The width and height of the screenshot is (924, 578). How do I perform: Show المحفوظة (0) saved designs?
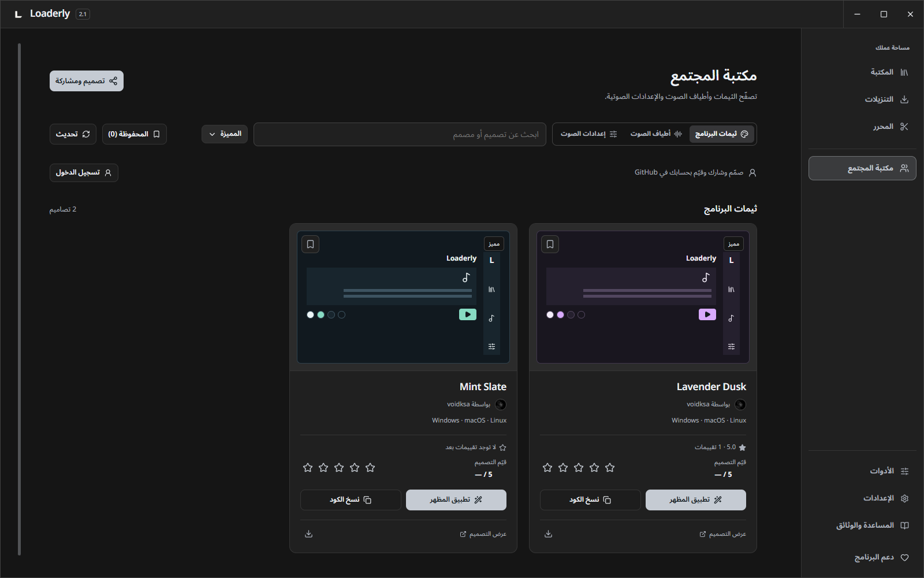(135, 134)
